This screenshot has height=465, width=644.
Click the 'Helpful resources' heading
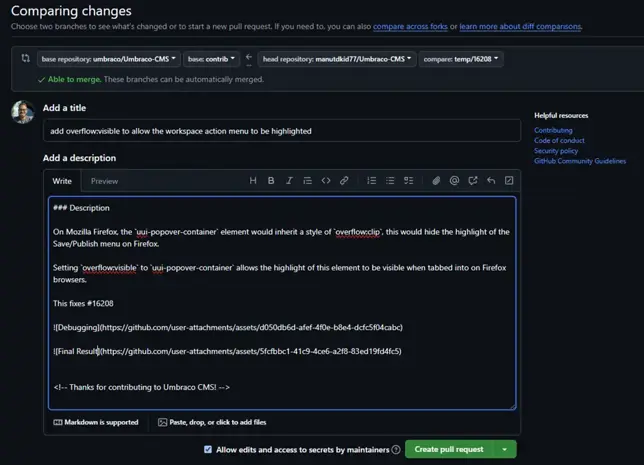(x=561, y=115)
